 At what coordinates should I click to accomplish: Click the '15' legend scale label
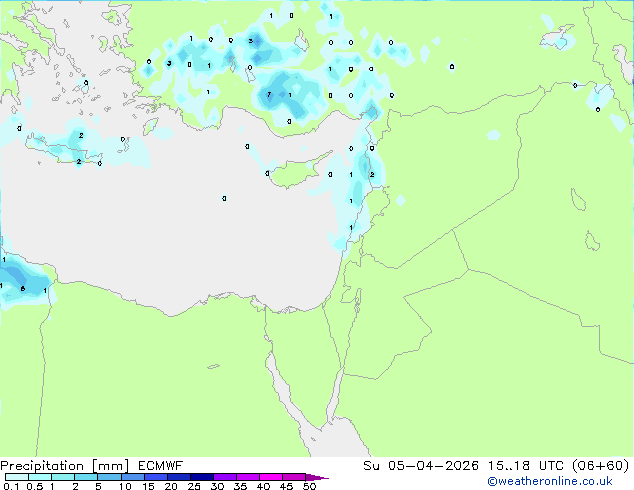coord(148,486)
